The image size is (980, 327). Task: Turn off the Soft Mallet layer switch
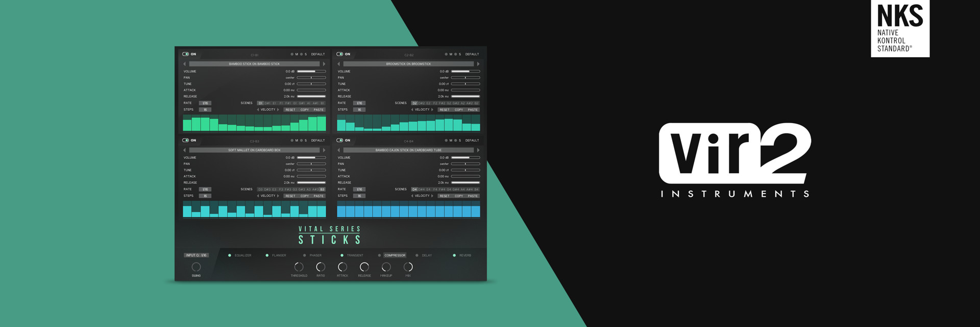point(186,141)
